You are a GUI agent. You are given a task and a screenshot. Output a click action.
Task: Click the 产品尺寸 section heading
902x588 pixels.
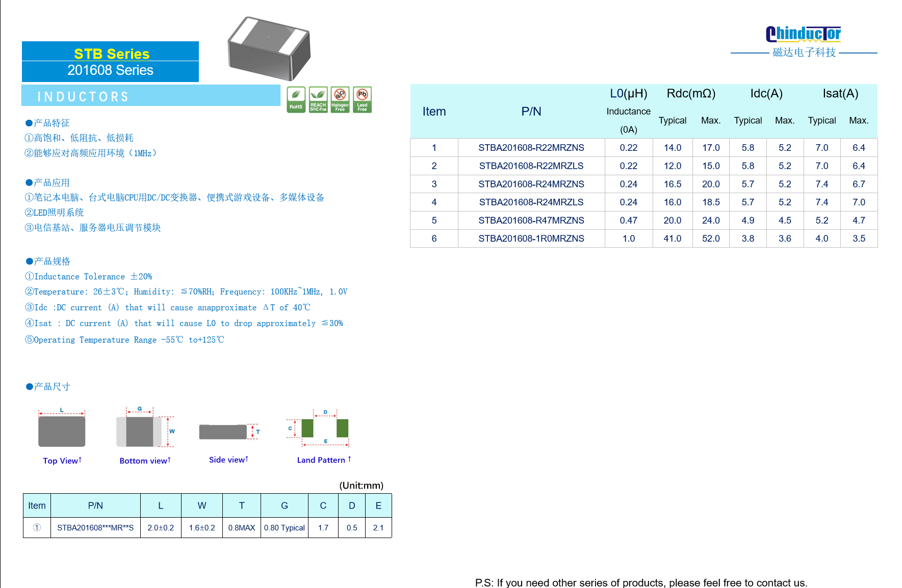click(x=48, y=387)
